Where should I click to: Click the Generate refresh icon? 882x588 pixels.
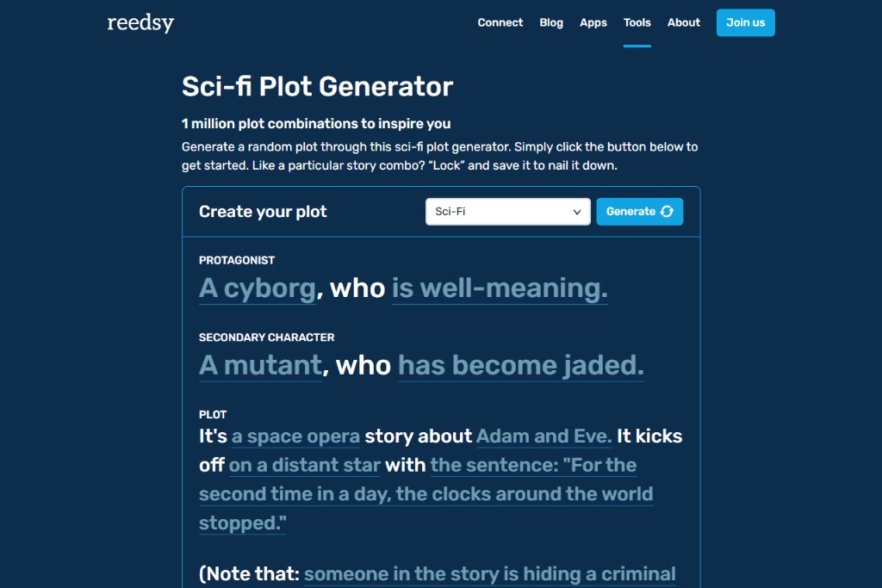pos(668,211)
